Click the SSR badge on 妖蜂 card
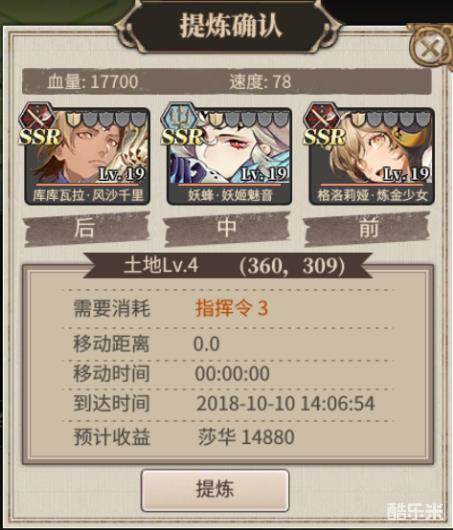This screenshot has height=530, width=453. pyautogui.click(x=182, y=137)
